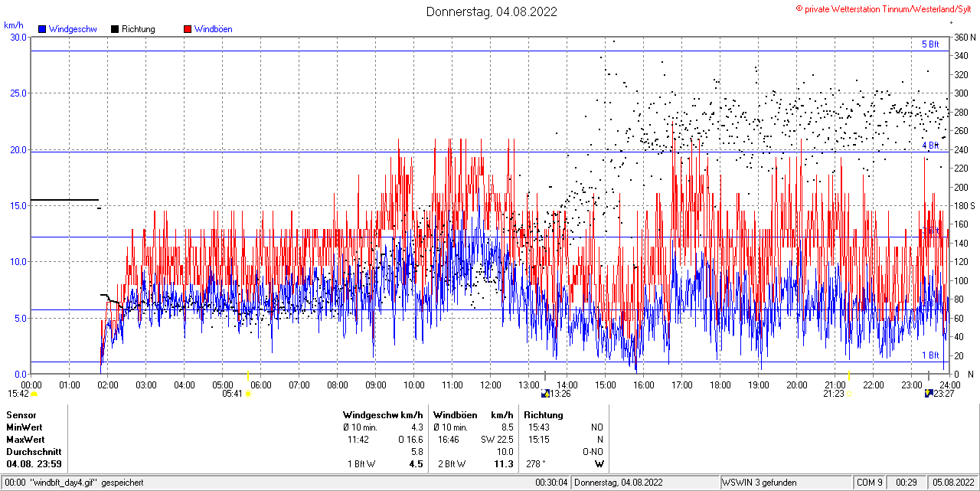Viewport: 980px width, 491px height.
Task: Click max wind speed value O 16.6
Action: point(410,440)
